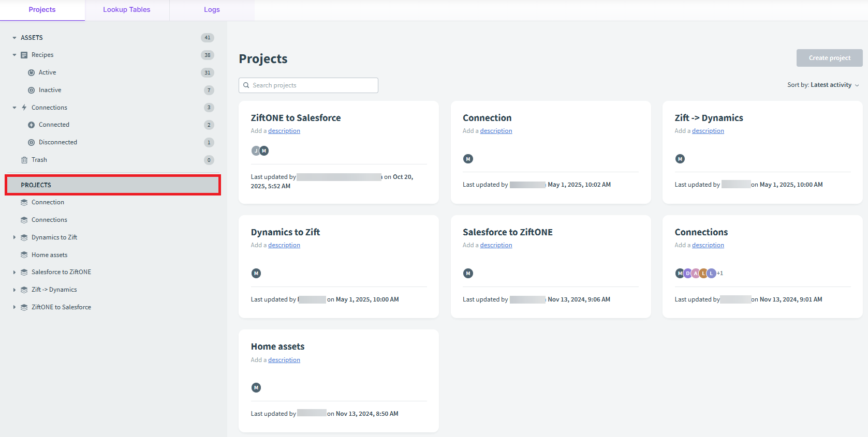Add a description to Salesforce to ZiftONE card

tap(496, 245)
